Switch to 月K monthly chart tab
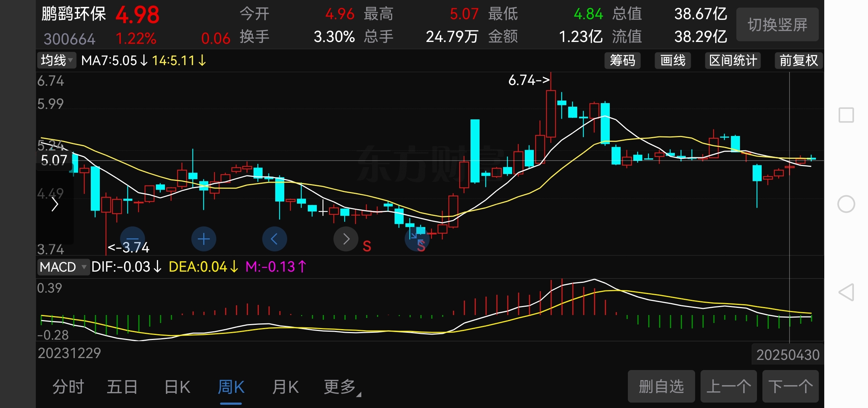The height and width of the screenshot is (408, 868). (x=285, y=387)
